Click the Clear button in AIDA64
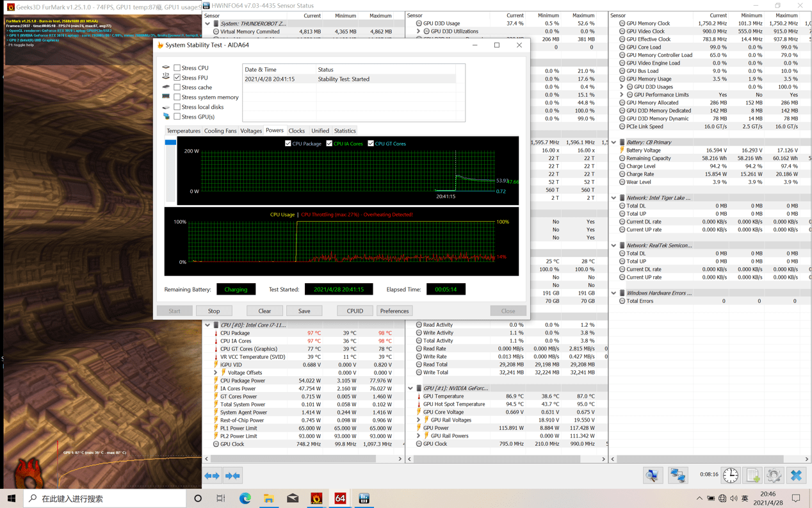The height and width of the screenshot is (508, 812). [x=264, y=311]
